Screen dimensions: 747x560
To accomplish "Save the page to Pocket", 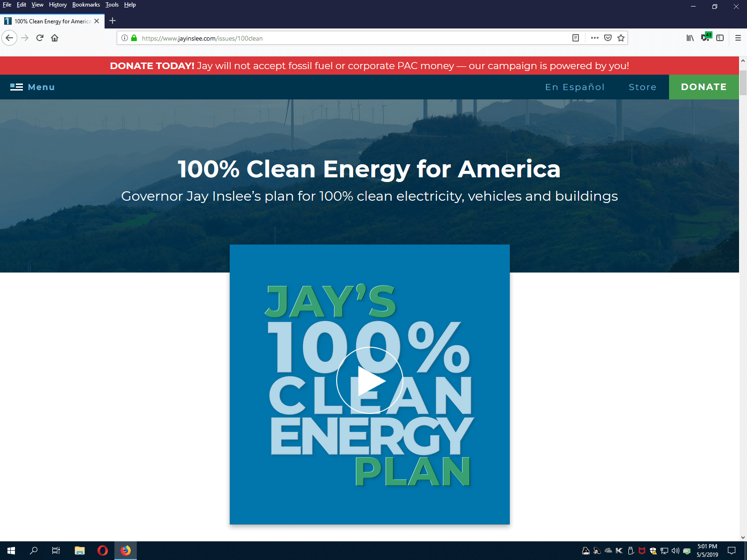I will (x=608, y=38).
